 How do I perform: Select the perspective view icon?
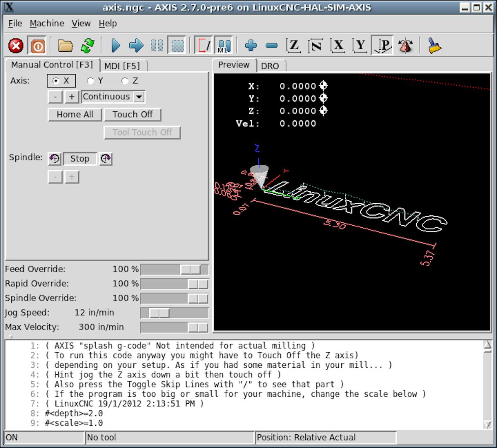383,46
